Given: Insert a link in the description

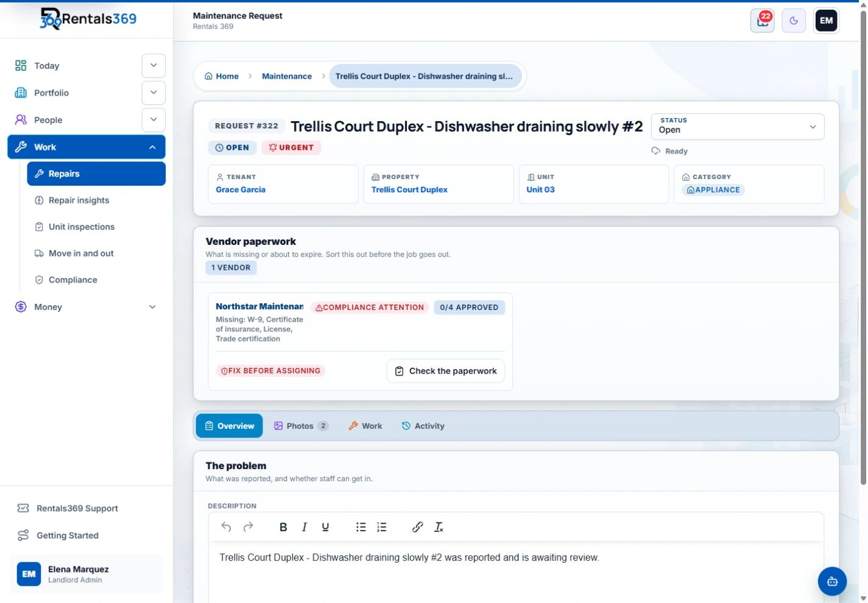Looking at the screenshot, I should [417, 527].
